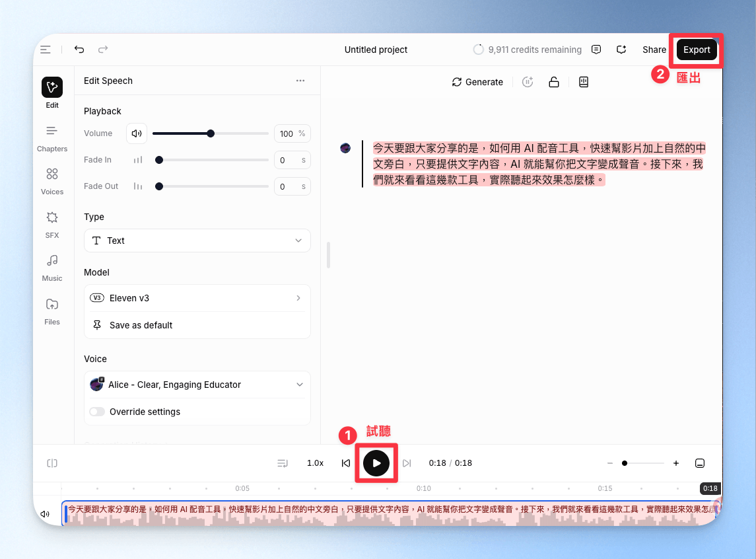
Task: Open the comments icon beside credits
Action: [596, 50]
